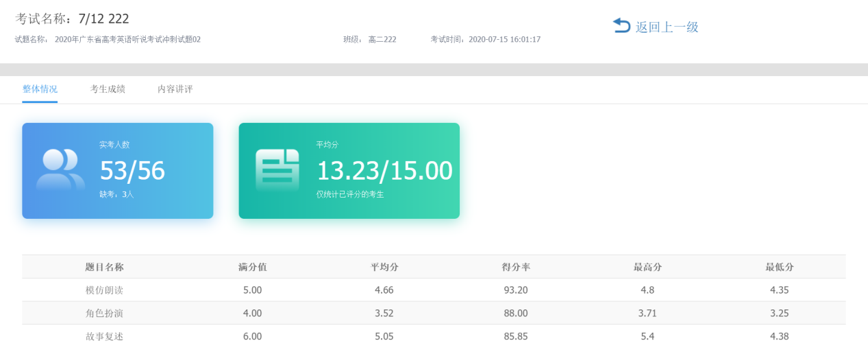Click average 5.05 for 故事复述
This screenshot has width=868, height=354.
pyautogui.click(x=384, y=336)
